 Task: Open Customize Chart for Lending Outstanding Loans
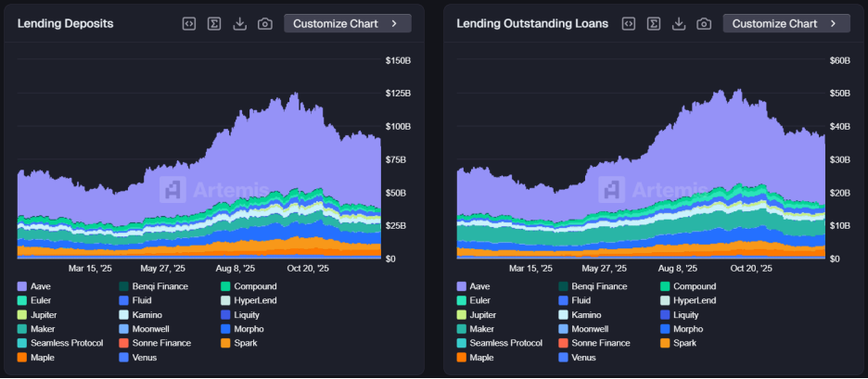click(786, 23)
